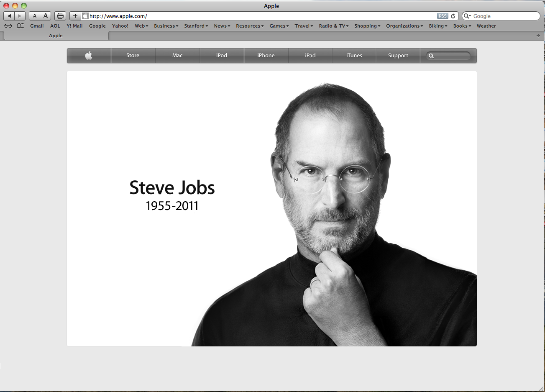Open the Reading List glasses icon

click(8, 26)
